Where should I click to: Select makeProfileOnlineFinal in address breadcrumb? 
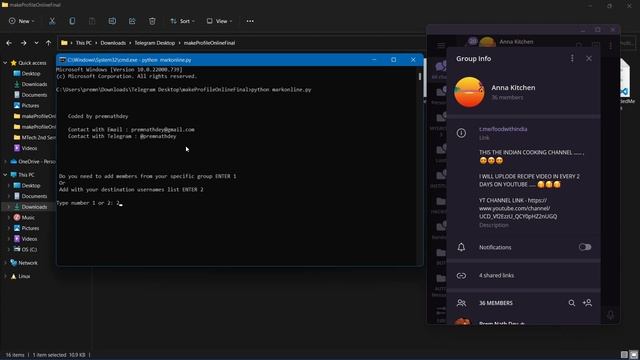[x=209, y=43]
